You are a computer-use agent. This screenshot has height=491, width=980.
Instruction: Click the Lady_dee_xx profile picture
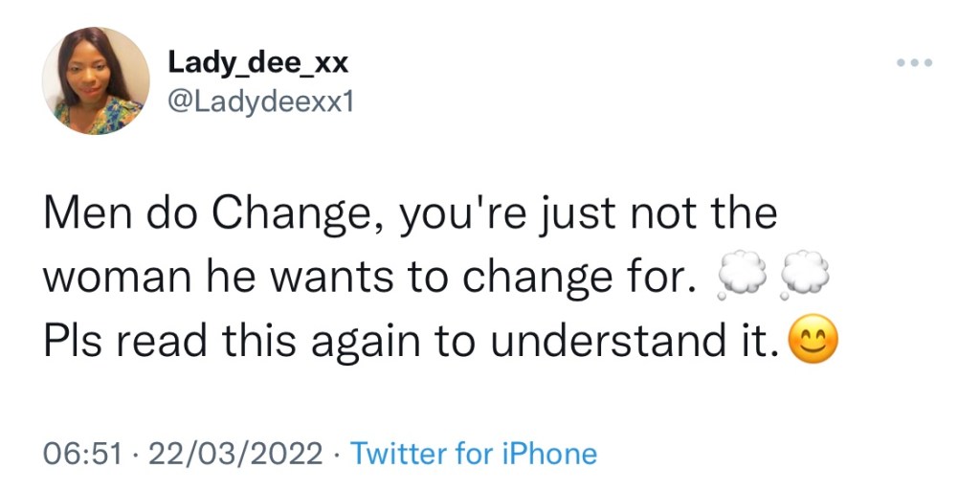pyautogui.click(x=96, y=80)
